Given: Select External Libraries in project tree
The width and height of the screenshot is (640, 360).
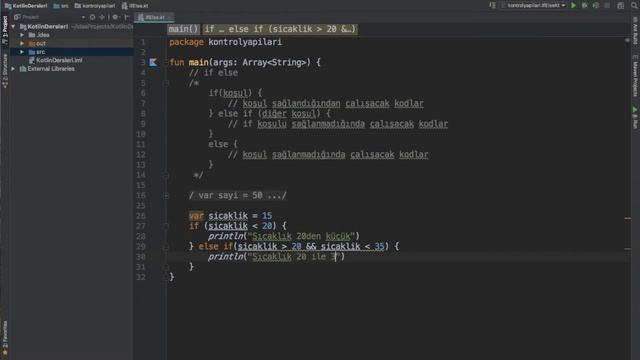Looking at the screenshot, I should pos(47,69).
